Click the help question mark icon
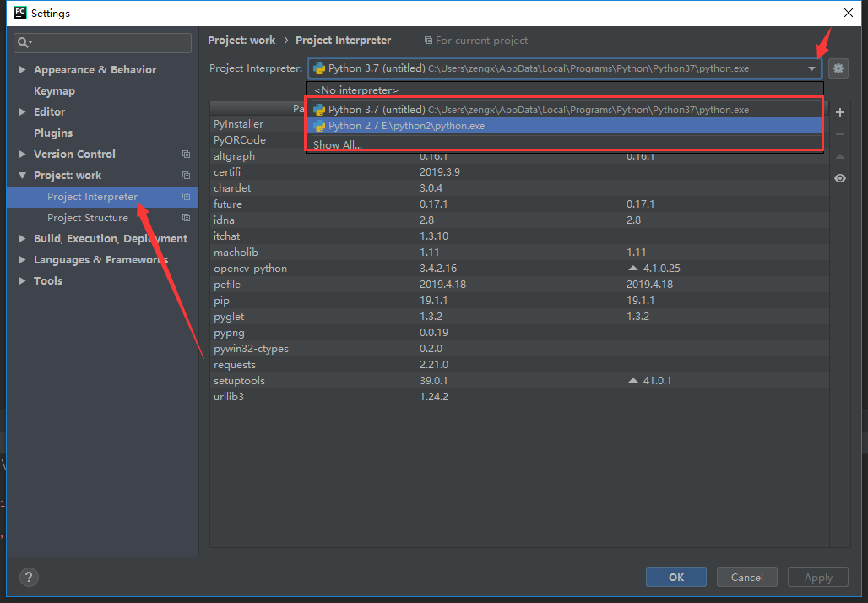 click(x=30, y=577)
